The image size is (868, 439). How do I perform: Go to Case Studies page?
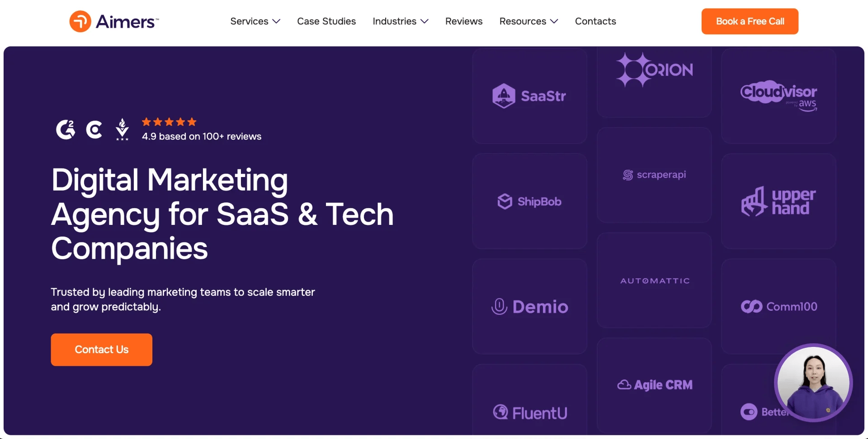[x=326, y=21]
